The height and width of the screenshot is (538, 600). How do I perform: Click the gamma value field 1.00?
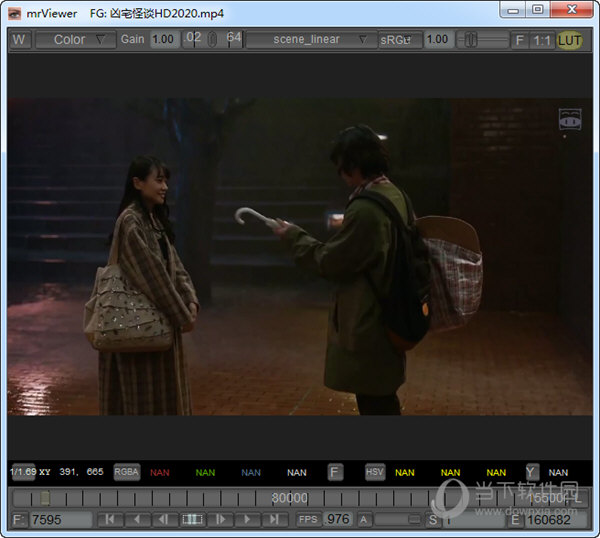(438, 39)
